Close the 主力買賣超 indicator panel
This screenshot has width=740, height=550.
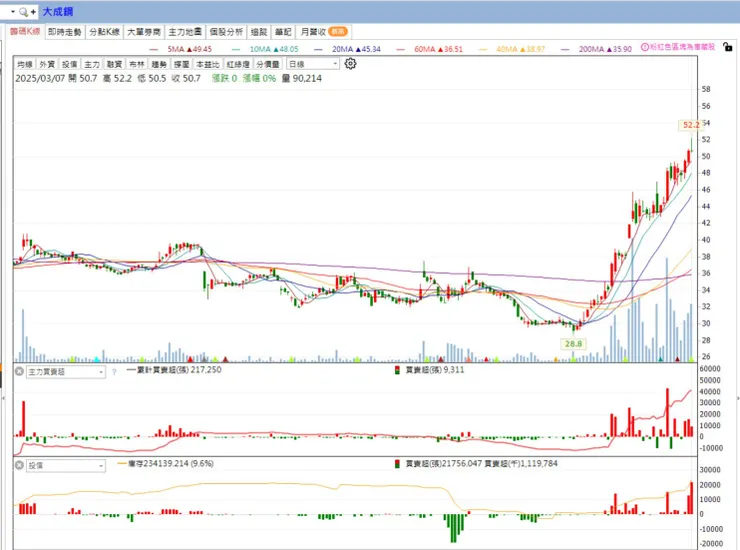tap(19, 372)
